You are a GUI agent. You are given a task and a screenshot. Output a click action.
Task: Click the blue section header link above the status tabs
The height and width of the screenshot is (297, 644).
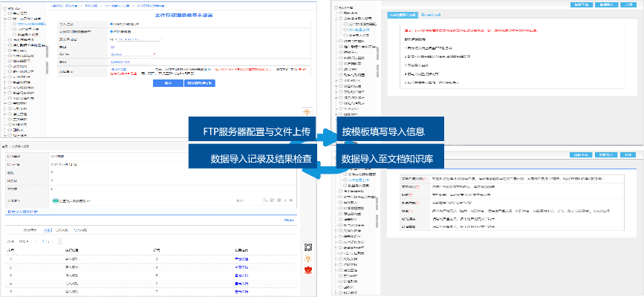pyautogui.click(x=22, y=212)
